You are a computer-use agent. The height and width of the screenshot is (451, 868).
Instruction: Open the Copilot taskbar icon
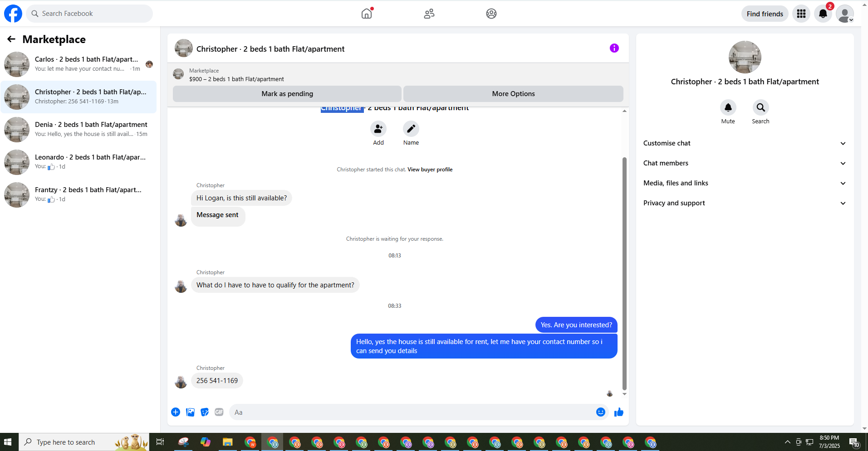pos(206,442)
